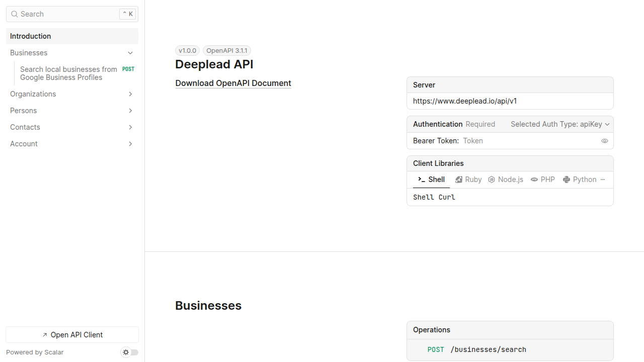Open Businesses sidebar item
Screen dimensions: 644x362
[72, 53]
